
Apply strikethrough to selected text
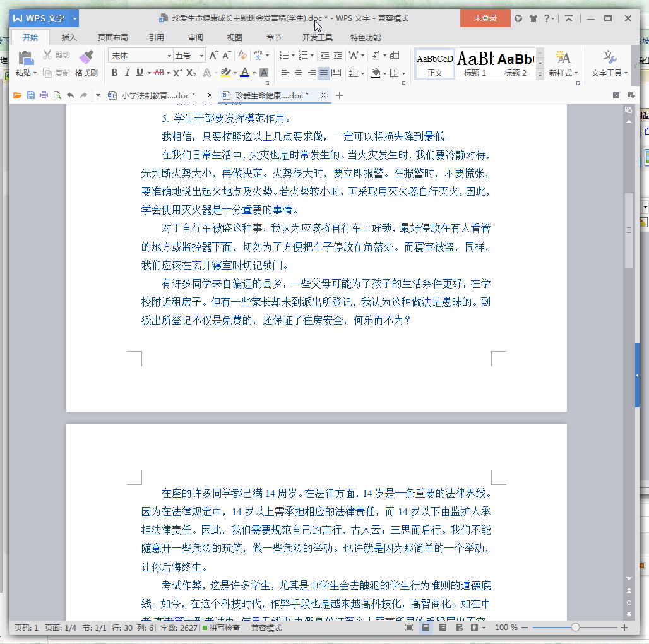(x=159, y=73)
